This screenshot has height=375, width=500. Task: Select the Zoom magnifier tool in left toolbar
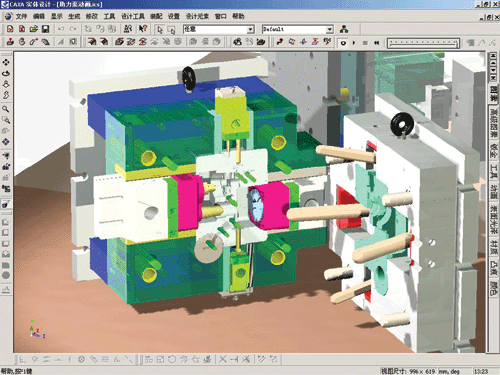pyautogui.click(x=6, y=109)
